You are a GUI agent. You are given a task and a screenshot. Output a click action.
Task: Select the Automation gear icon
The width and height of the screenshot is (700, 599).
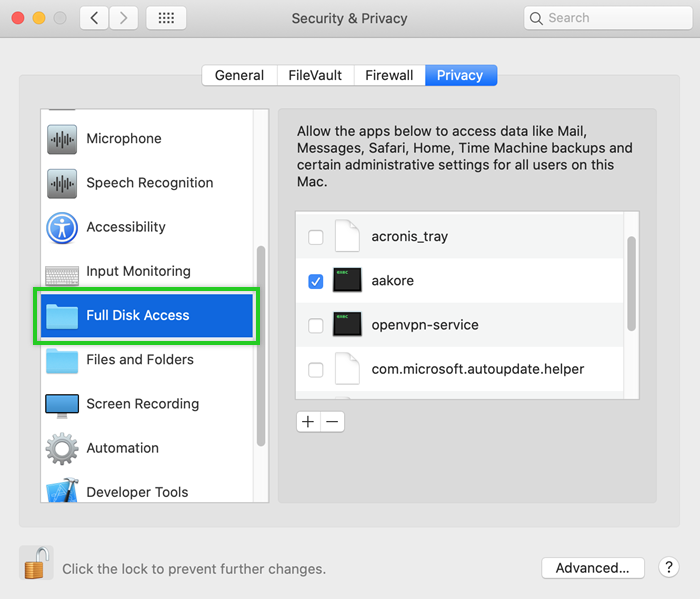click(x=62, y=448)
